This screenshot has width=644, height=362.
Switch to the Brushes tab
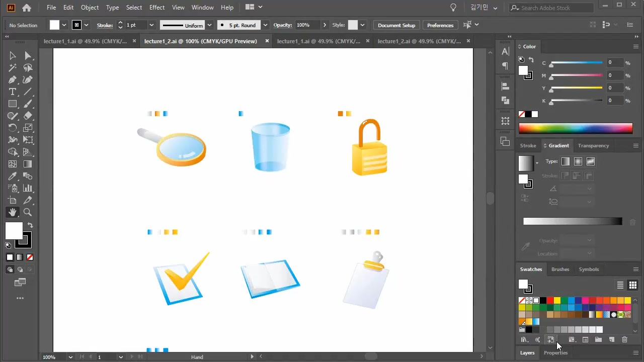coord(560,269)
